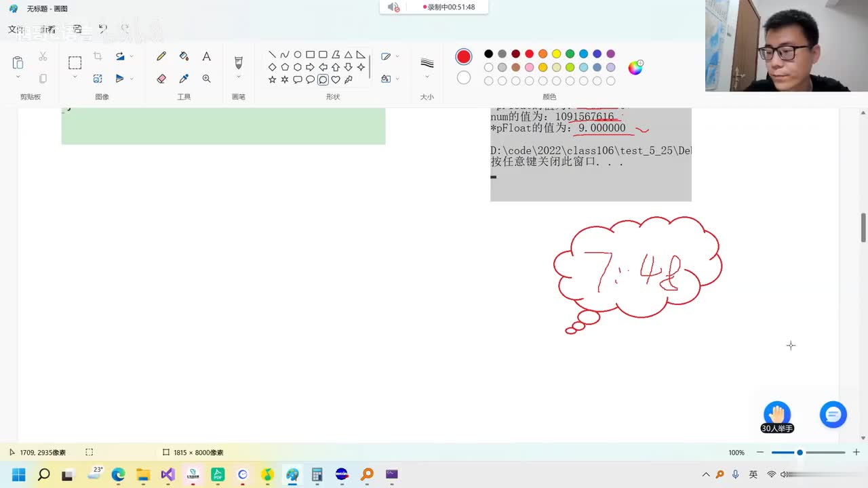Click the Copy icon
Image resolution: width=868 pixels, height=488 pixels.
coord(43,79)
